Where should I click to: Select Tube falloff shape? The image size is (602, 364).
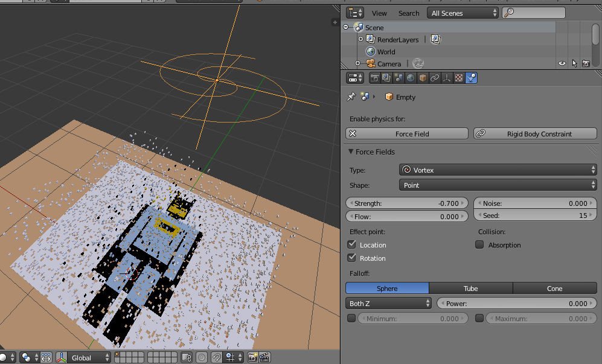tap(471, 289)
